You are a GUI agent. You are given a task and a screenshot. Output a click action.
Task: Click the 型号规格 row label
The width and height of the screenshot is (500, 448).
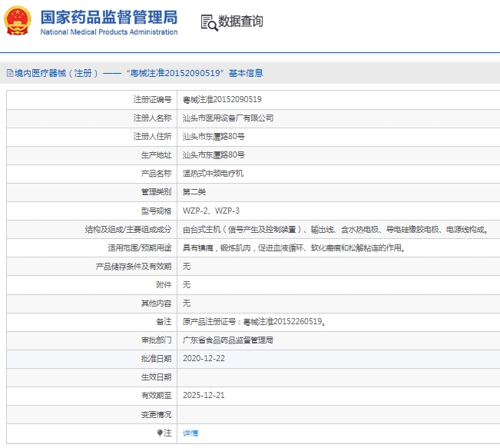coord(156,211)
